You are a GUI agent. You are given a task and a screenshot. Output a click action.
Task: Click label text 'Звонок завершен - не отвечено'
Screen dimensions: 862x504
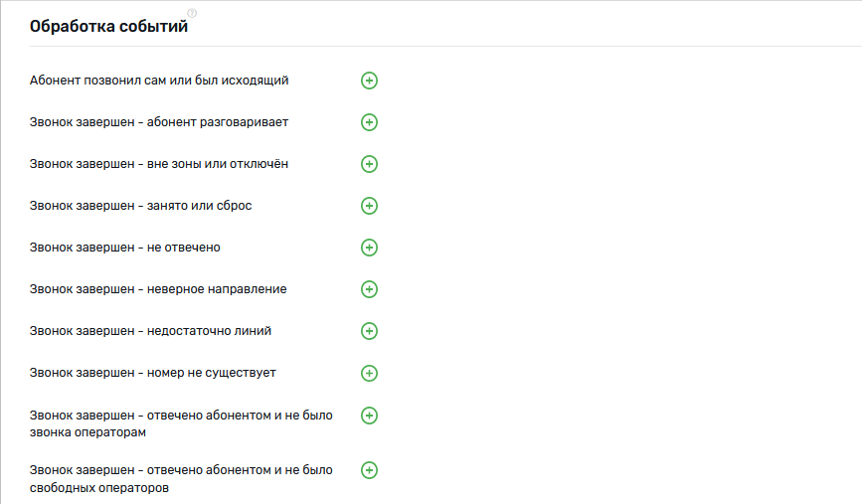point(125,248)
